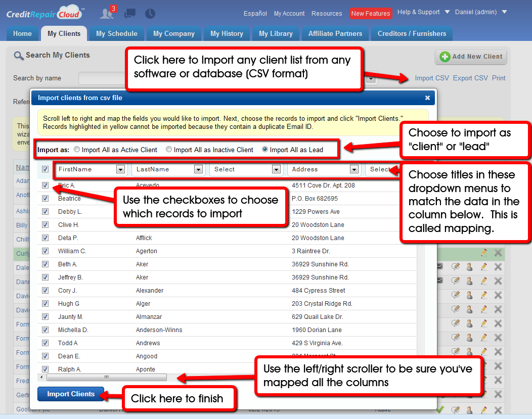Toggle the select-all checkbox beside FirstName

click(x=45, y=169)
